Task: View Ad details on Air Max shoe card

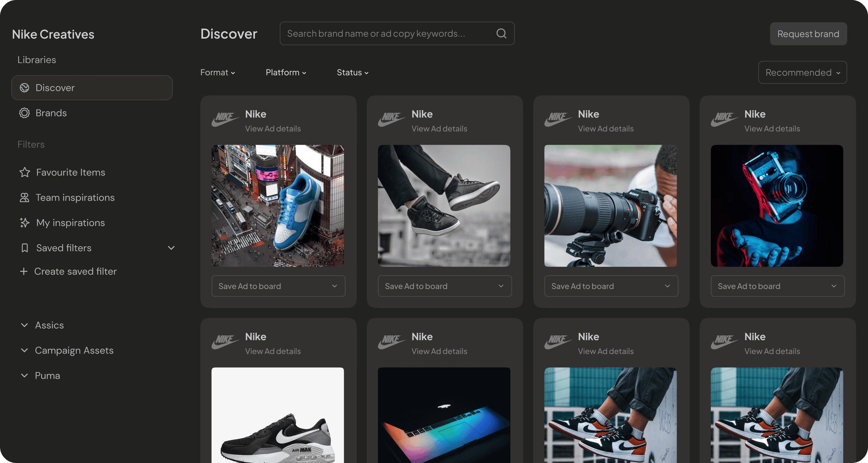Action: pos(273,351)
